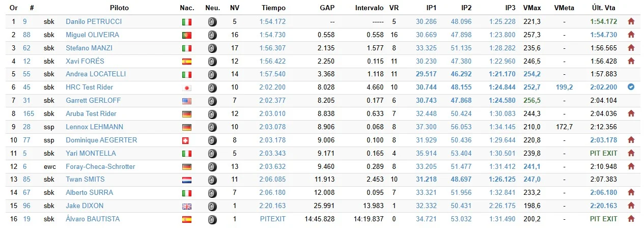Click the 1:54.172 best time link

coord(272,22)
